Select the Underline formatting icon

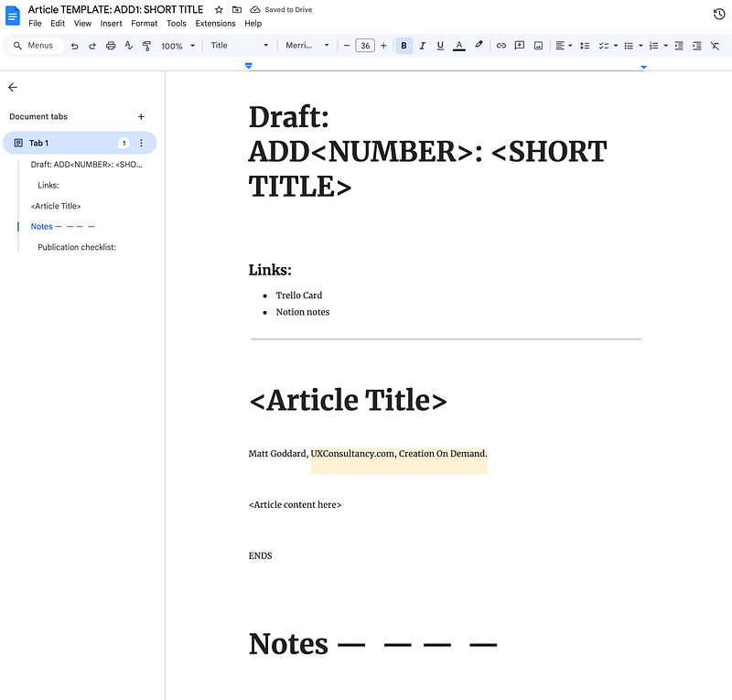[x=440, y=45]
